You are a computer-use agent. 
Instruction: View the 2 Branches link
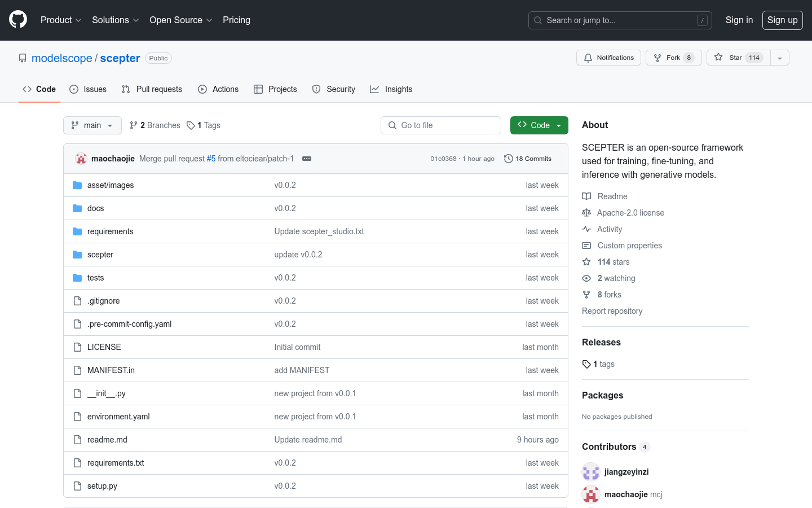155,125
